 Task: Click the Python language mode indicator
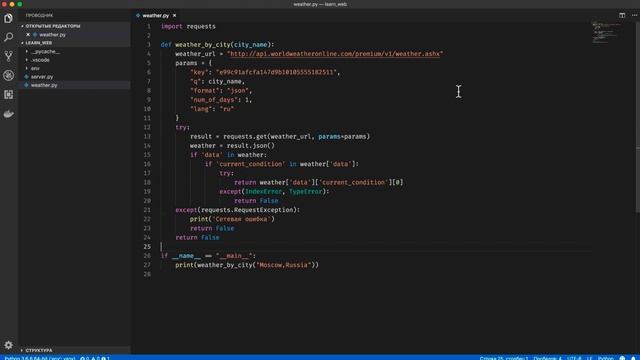[x=606, y=358]
